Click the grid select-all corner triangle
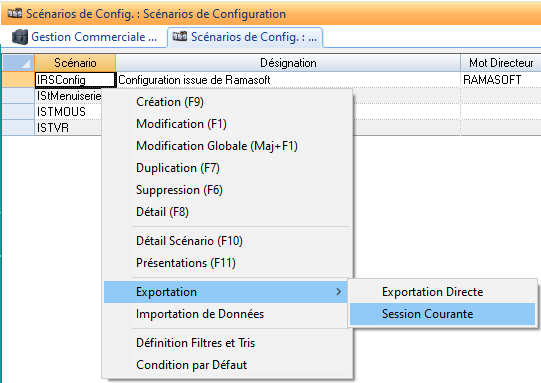This screenshot has height=383, width=541. (26, 64)
